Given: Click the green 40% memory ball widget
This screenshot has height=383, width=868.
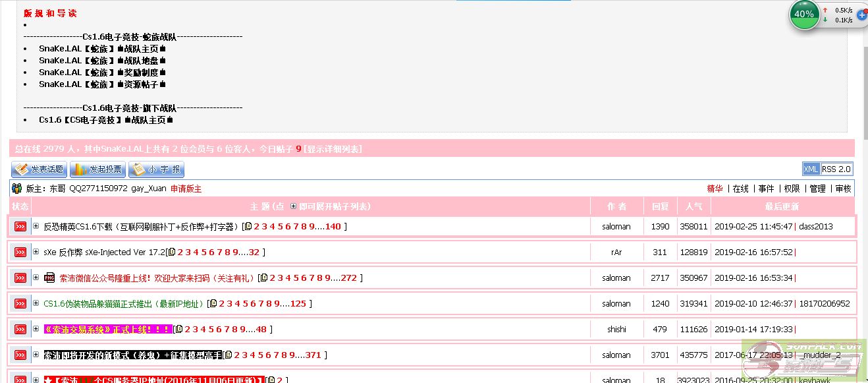Looking at the screenshot, I should [x=804, y=15].
